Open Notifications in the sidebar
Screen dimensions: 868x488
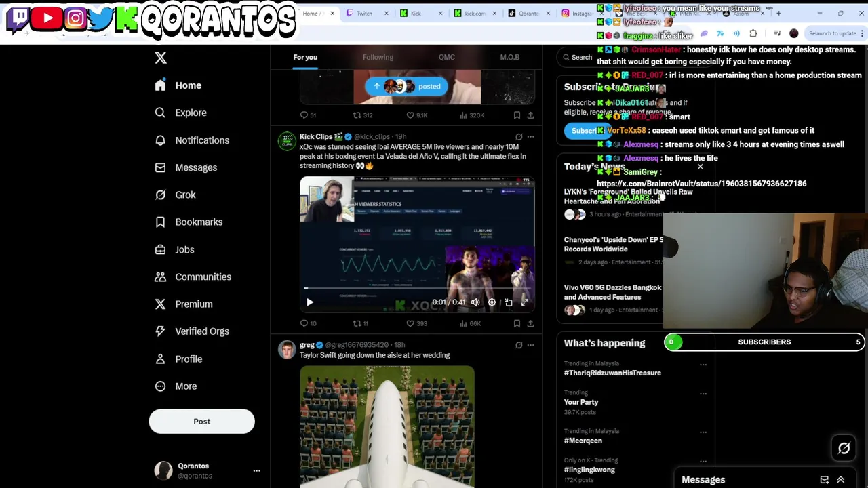(x=192, y=140)
